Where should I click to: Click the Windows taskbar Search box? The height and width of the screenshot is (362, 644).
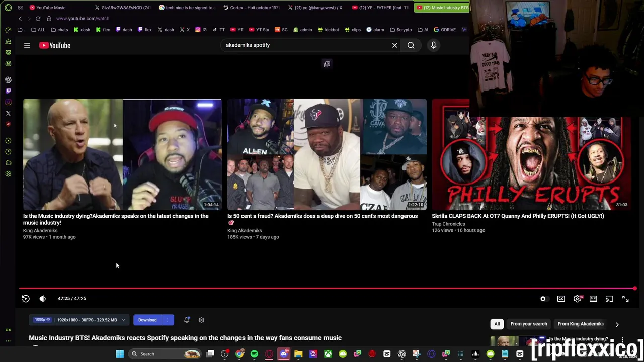(x=166, y=354)
